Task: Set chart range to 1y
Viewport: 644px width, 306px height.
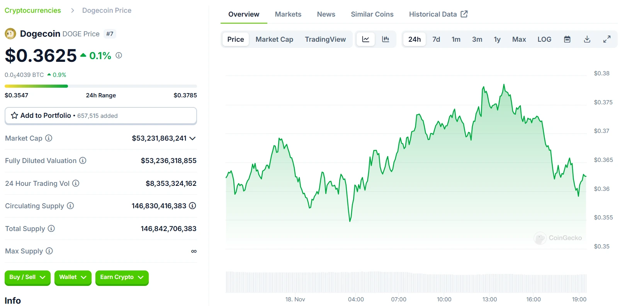Action: [497, 39]
